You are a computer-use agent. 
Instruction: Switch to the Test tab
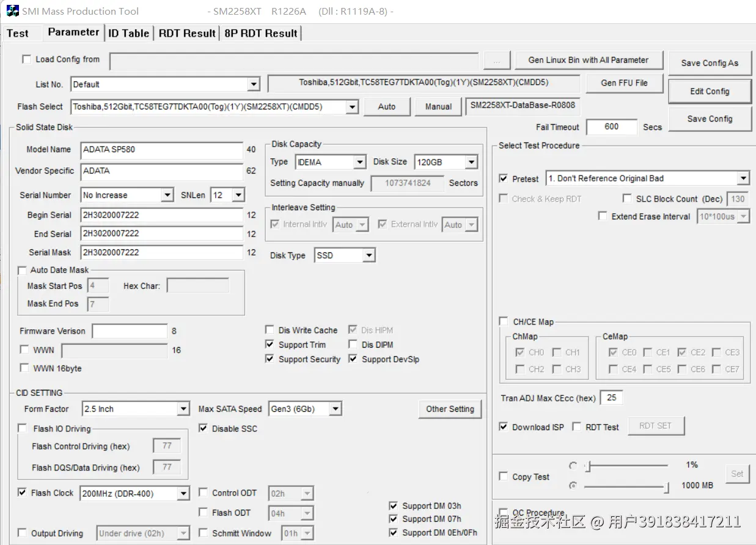18,33
